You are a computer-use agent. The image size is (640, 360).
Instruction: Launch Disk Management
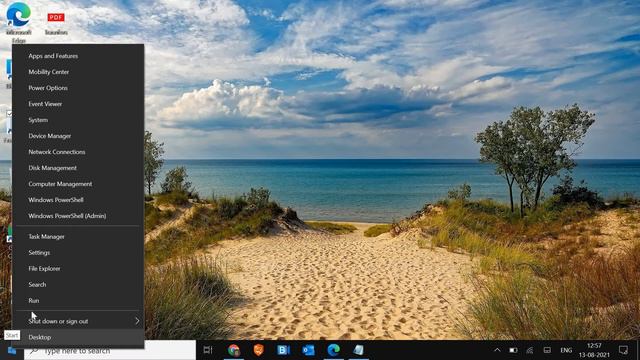pyautogui.click(x=78, y=168)
